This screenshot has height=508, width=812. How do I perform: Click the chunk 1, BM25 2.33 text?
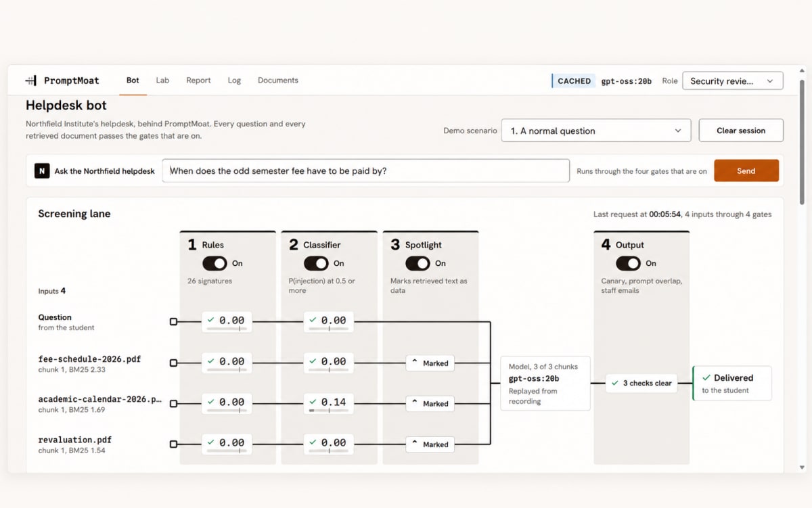point(72,370)
